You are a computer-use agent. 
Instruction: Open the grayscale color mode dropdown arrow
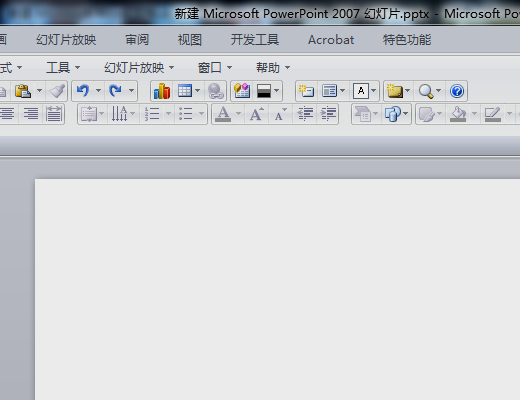(x=276, y=90)
